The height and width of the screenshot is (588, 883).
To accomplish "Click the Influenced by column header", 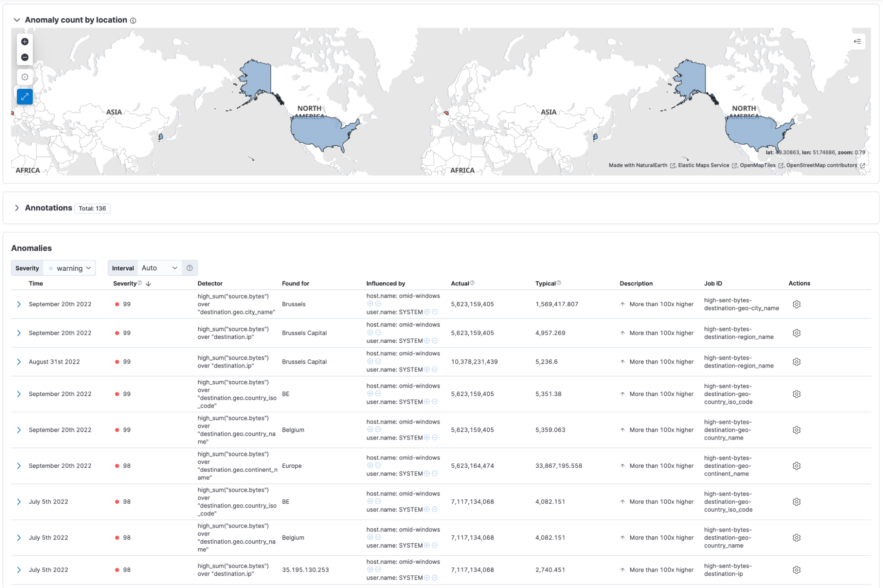I will coord(386,284).
